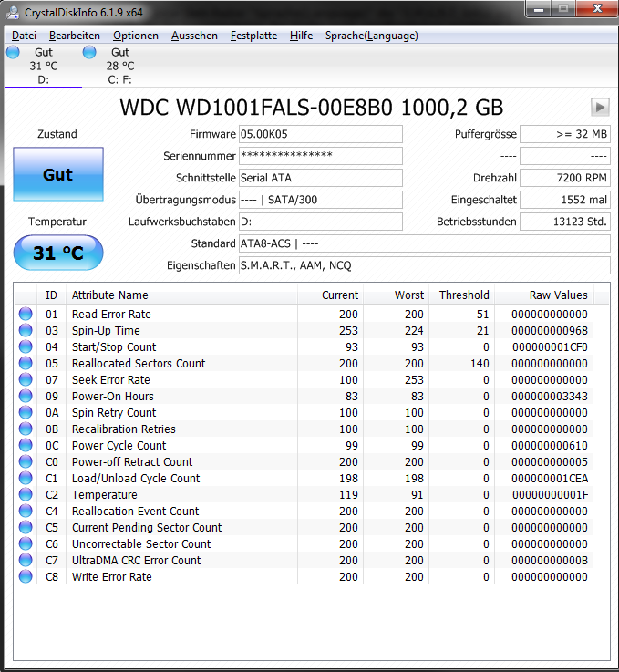Open the Hilfe menu
This screenshot has width=619, height=672.
301,36
